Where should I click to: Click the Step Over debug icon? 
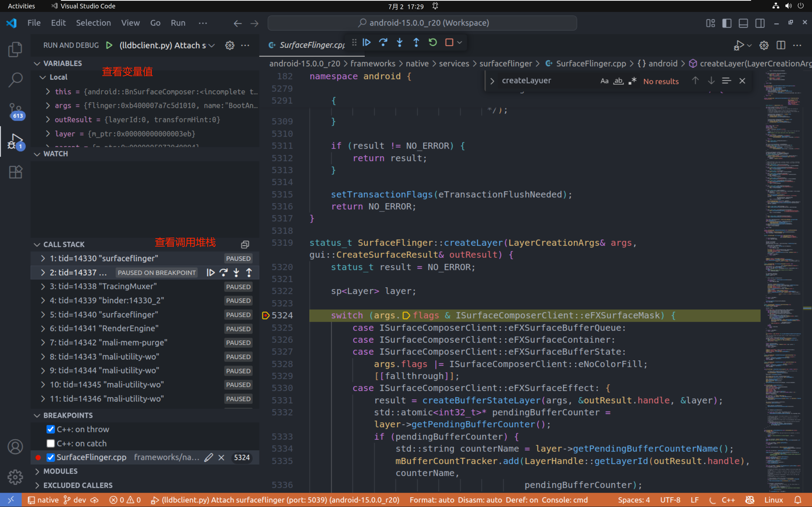383,43
